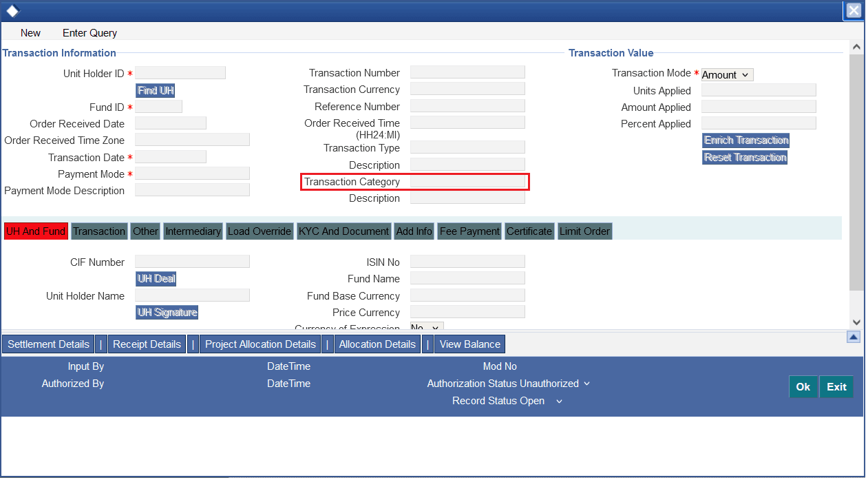Click the Find UH button

point(156,90)
